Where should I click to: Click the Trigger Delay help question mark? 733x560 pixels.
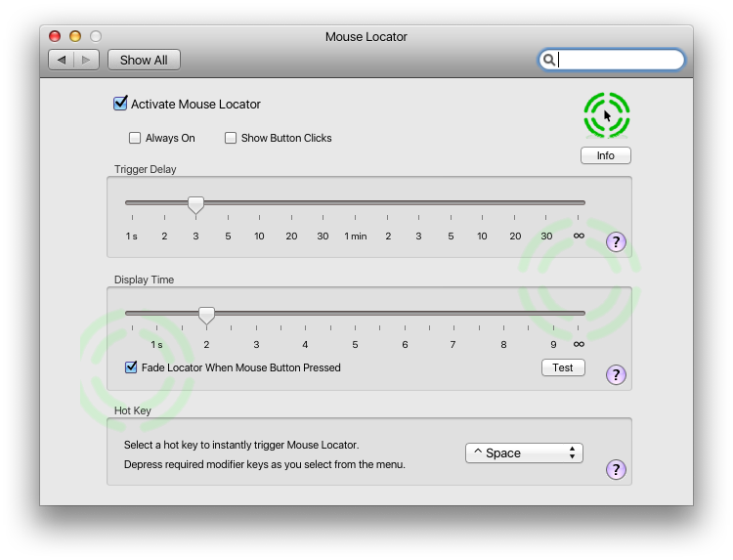pyautogui.click(x=616, y=242)
